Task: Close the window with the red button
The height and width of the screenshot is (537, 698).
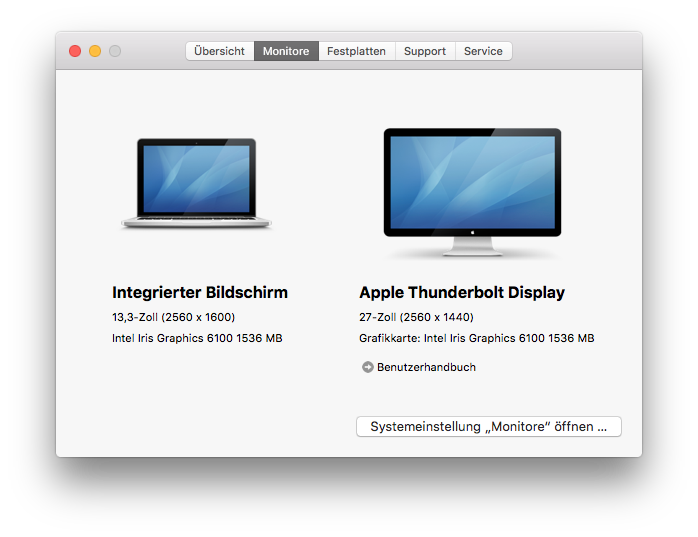Action: [x=75, y=51]
